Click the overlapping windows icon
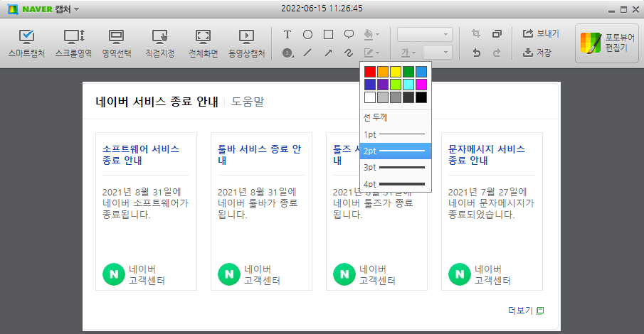 pos(497,33)
